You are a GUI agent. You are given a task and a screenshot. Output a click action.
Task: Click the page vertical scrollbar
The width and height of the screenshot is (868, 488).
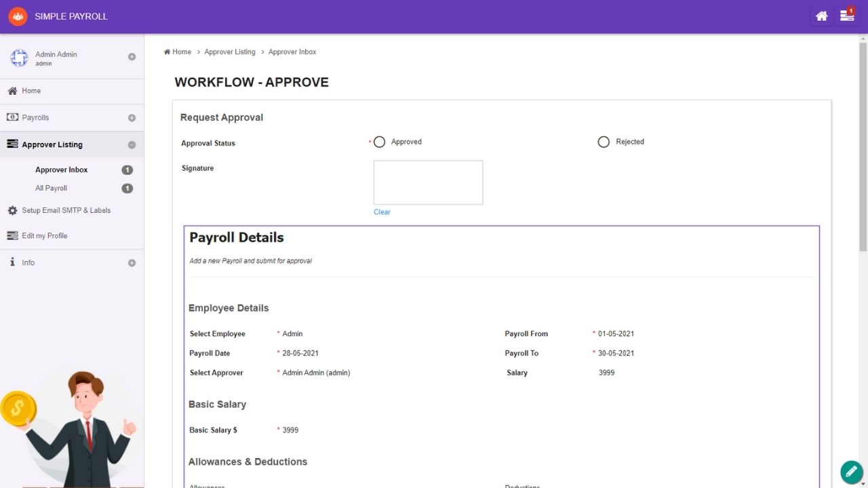tap(863, 142)
